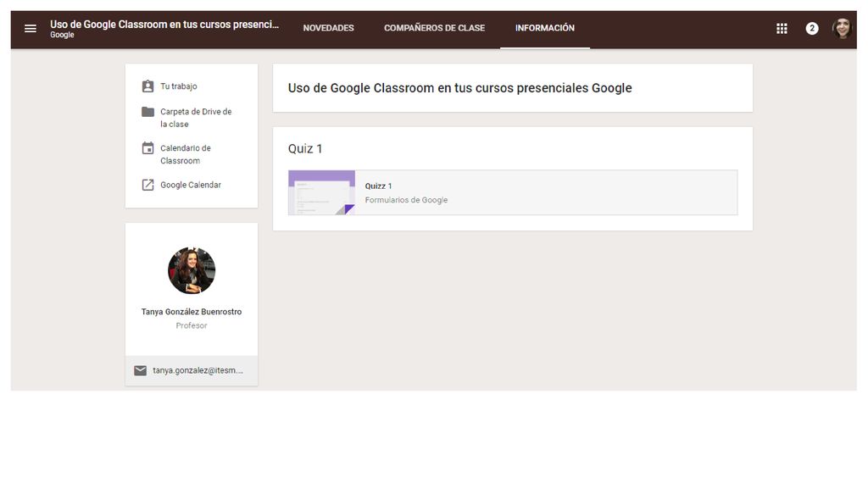This screenshot has width=868, height=488.
Task: Click the Profesor role label
Action: click(x=192, y=325)
